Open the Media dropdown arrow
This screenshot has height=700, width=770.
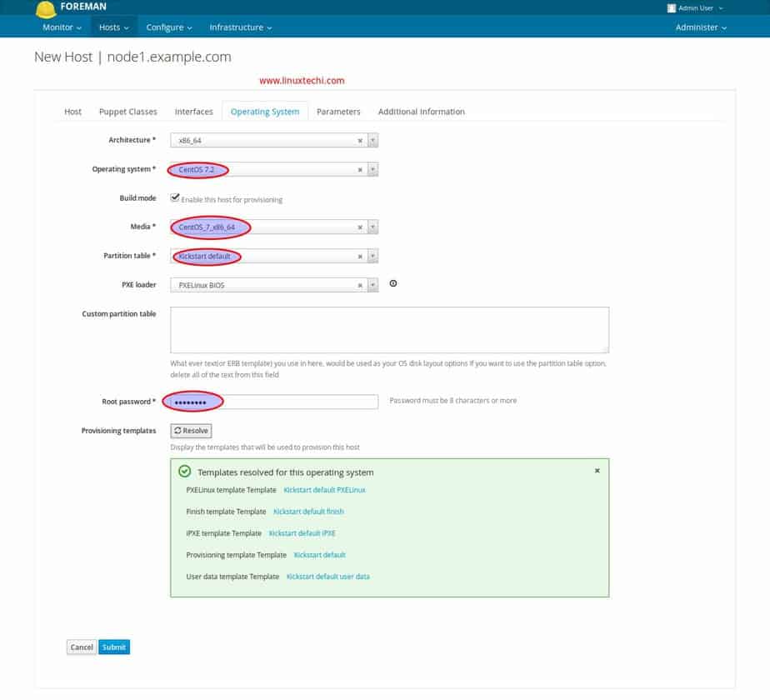[x=372, y=227]
